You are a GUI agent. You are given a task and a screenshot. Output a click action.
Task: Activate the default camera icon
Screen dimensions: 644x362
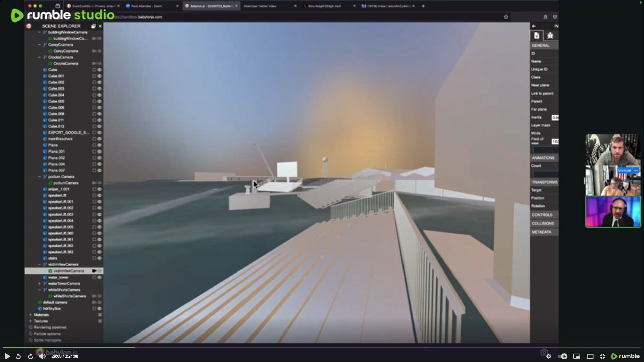click(x=94, y=303)
